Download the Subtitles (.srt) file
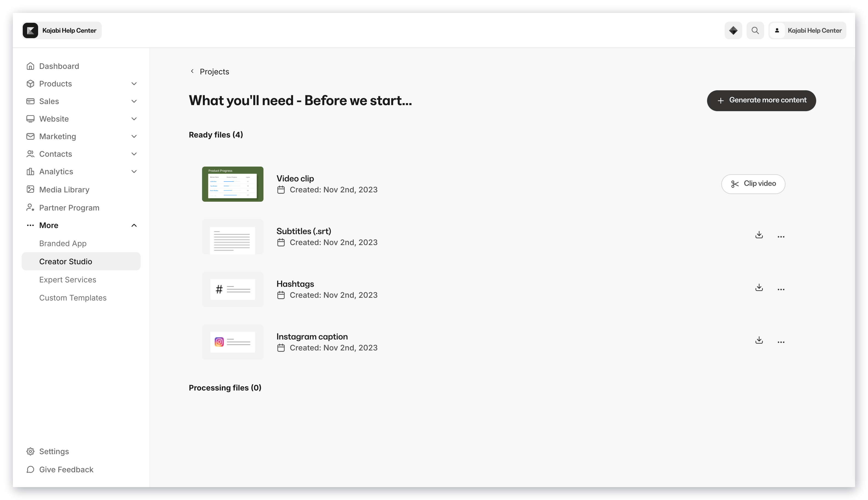 [x=759, y=235]
